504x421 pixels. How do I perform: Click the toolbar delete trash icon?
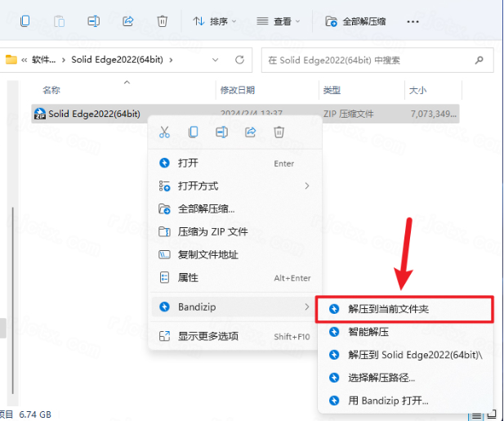pyautogui.click(x=163, y=20)
